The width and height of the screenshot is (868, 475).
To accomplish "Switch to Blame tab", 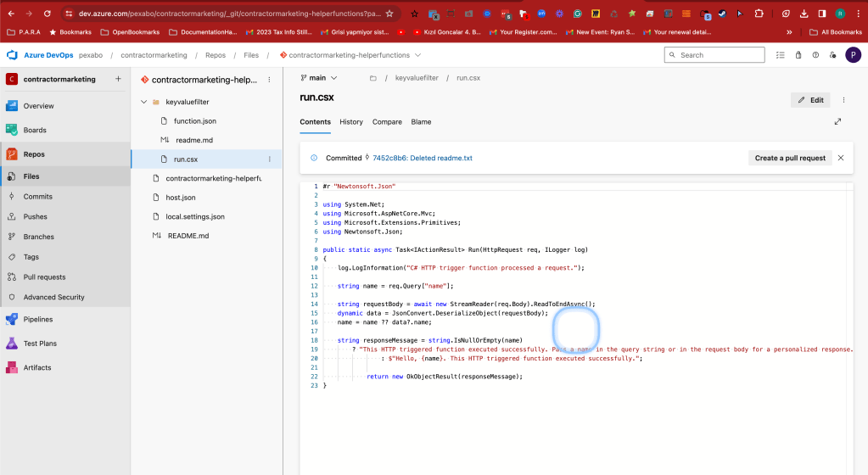I will (421, 122).
